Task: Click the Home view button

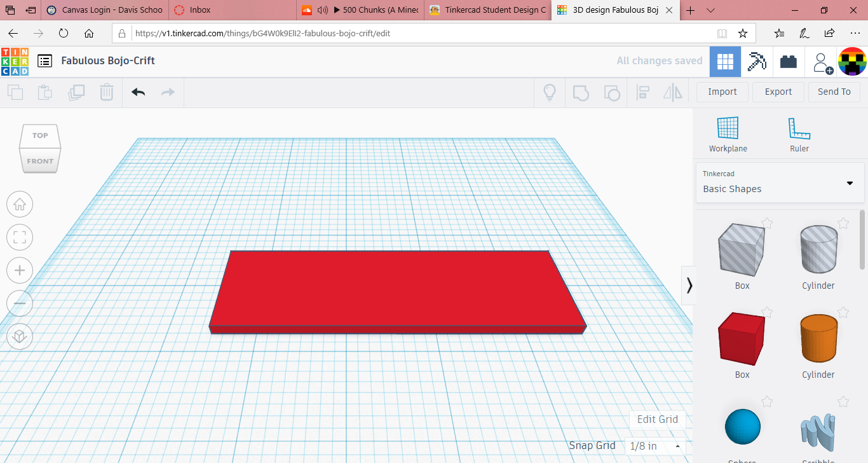Action: pyautogui.click(x=20, y=204)
